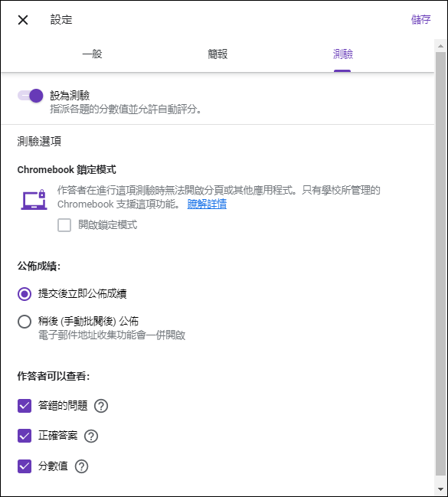
Task: Show help icon next to 答錯的問題
Action: 101,406
